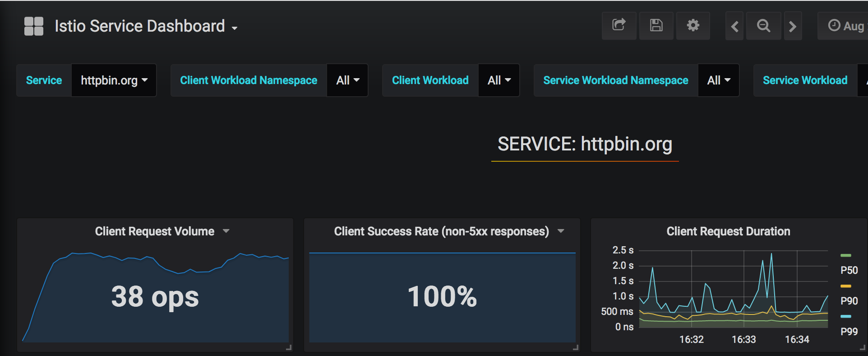The image size is (868, 356).
Task: Shift time range back with left arrow
Action: point(734,26)
